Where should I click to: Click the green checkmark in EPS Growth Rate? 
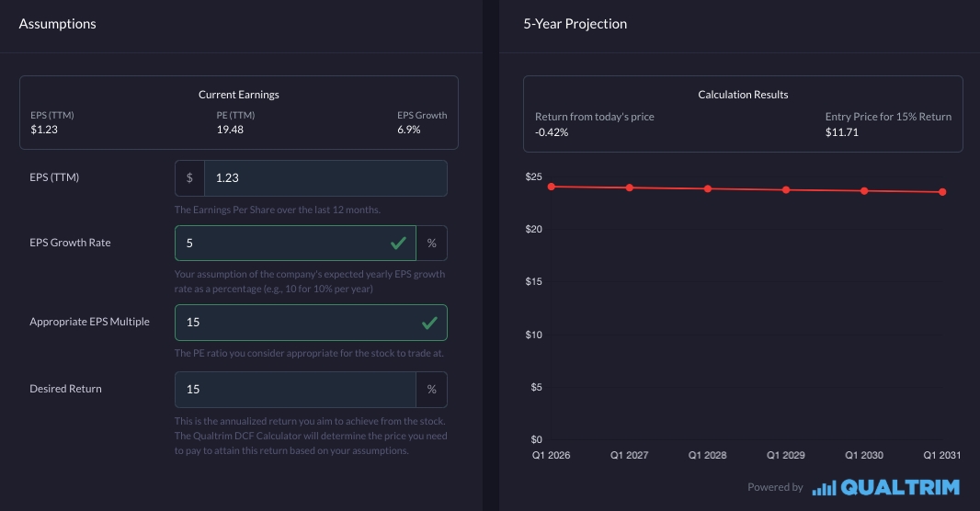pyautogui.click(x=398, y=243)
